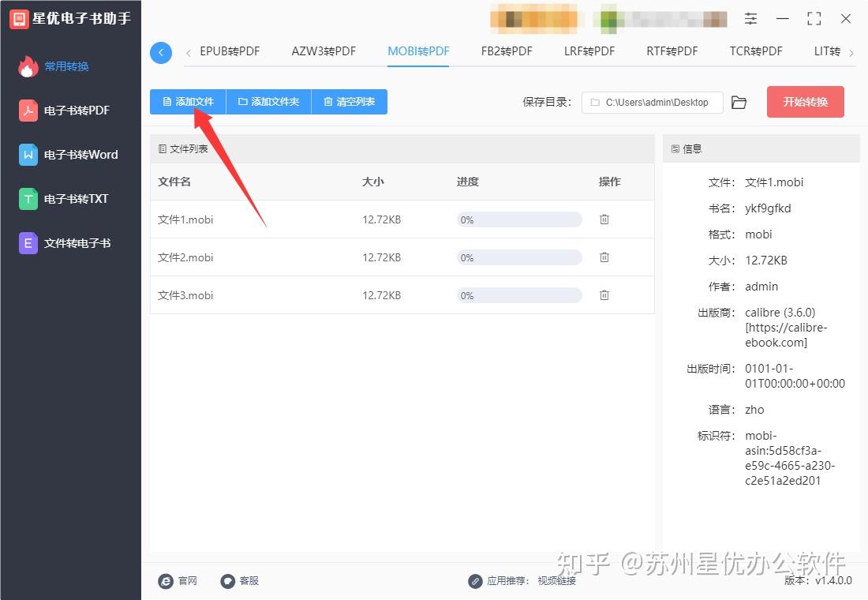
Task: Click the left chevron before EPUB转PDF
Action: 188,51
